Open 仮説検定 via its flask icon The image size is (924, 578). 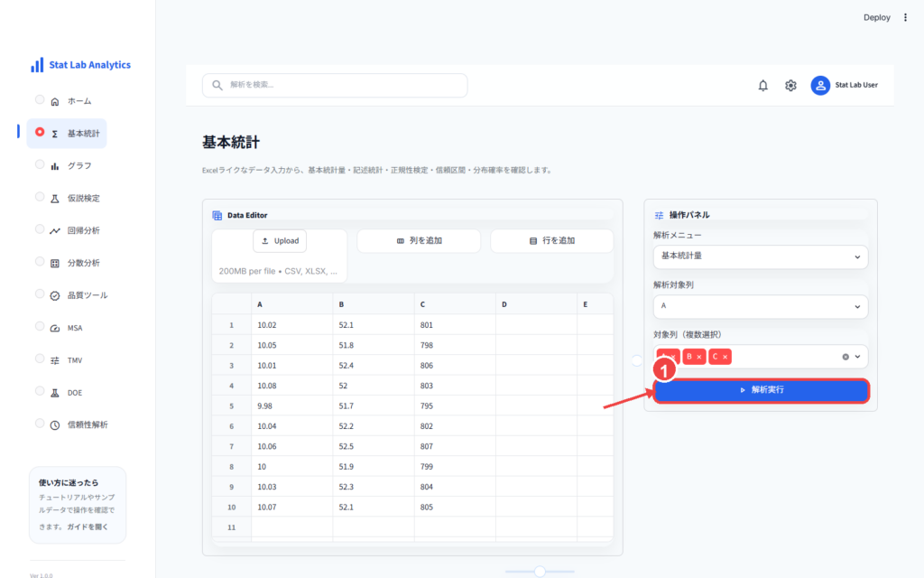[x=55, y=199]
